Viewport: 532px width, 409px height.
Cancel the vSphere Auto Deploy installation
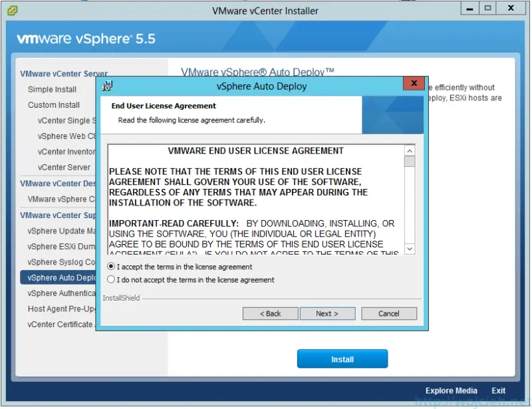click(x=389, y=313)
